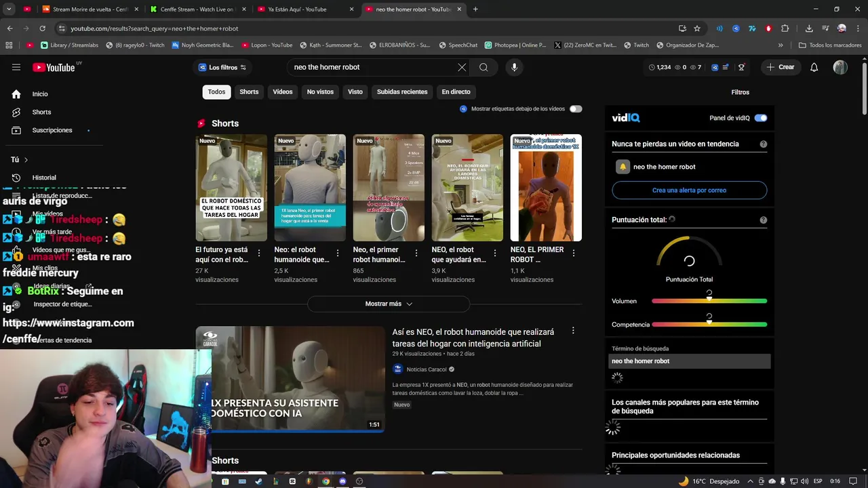Screen dimensions: 868x488
Task: Open Chrome media controls icon
Action: point(825,28)
